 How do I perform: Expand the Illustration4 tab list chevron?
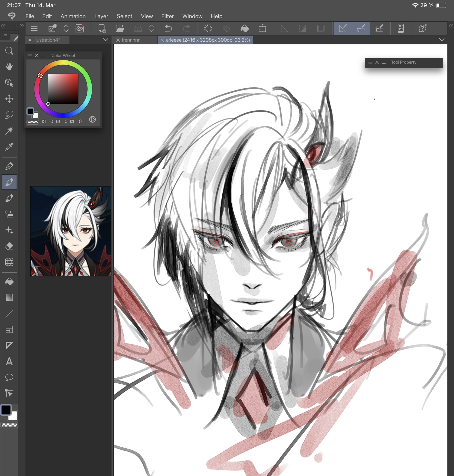(105, 40)
